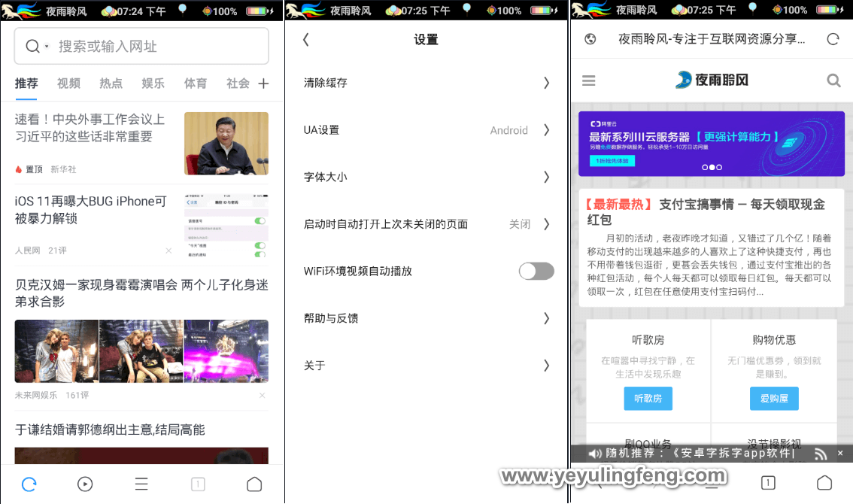853x504 pixels.
Task: Tap the 字体大小 label
Action: point(325,177)
